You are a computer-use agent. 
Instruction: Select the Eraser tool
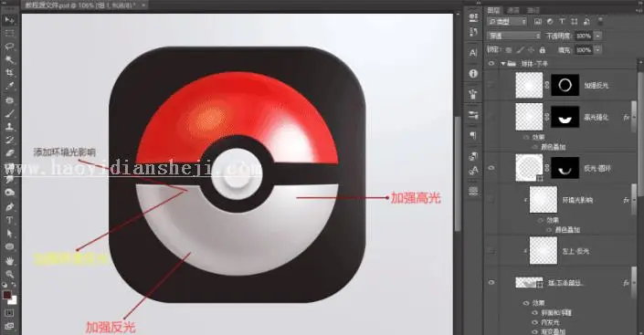click(9, 153)
